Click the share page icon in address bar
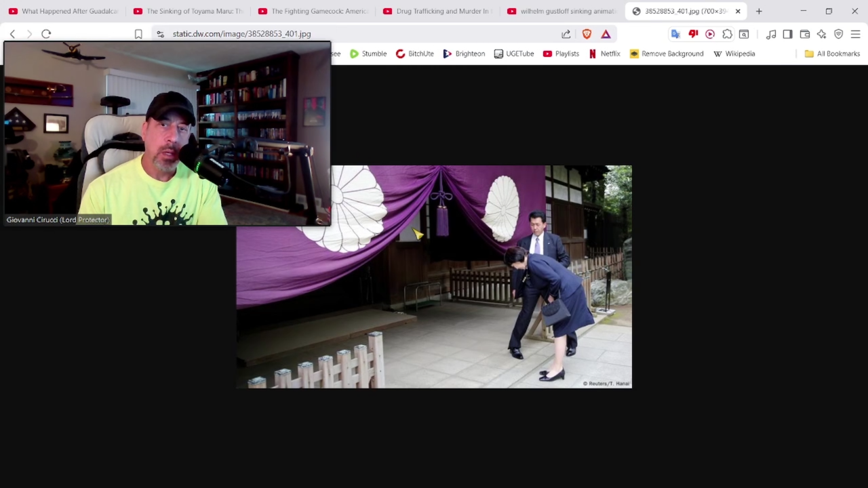Screen dimensions: 868x488 pyautogui.click(x=566, y=34)
